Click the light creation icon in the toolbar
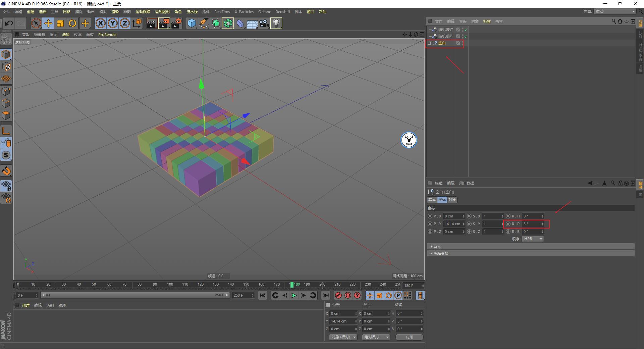The image size is (644, 349). pyautogui.click(x=276, y=23)
